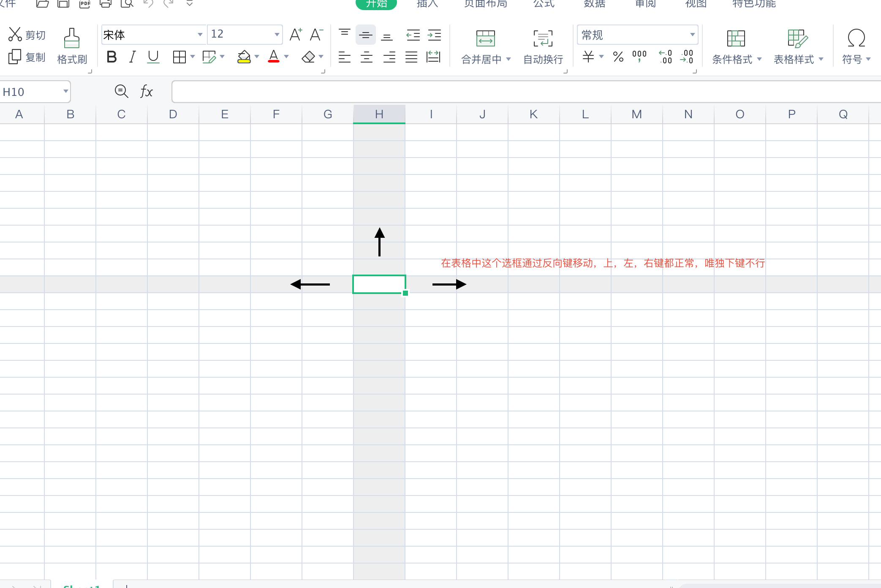Expand the font size dropdown showing 12

tap(277, 35)
